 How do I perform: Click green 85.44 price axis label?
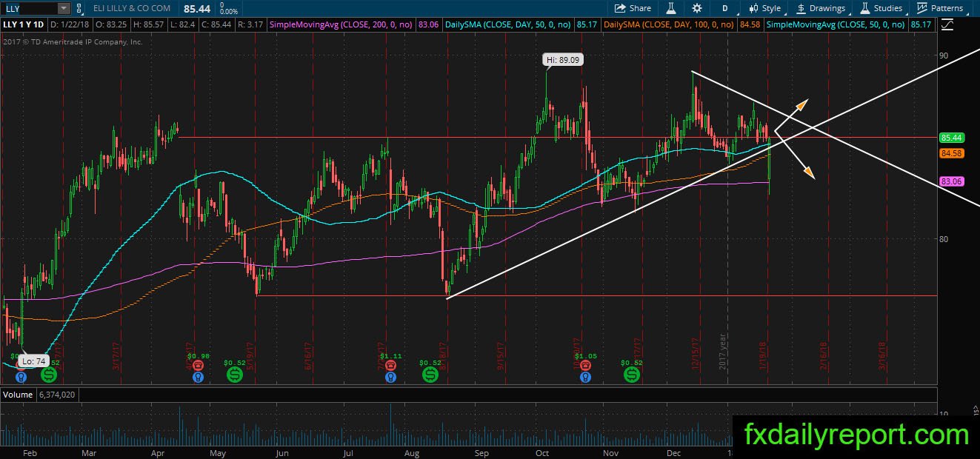coord(951,138)
